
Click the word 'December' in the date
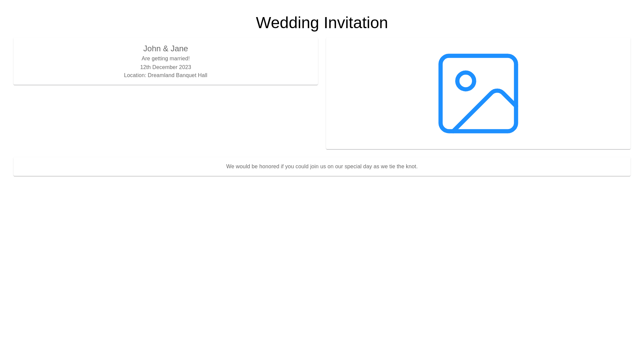[x=165, y=67]
